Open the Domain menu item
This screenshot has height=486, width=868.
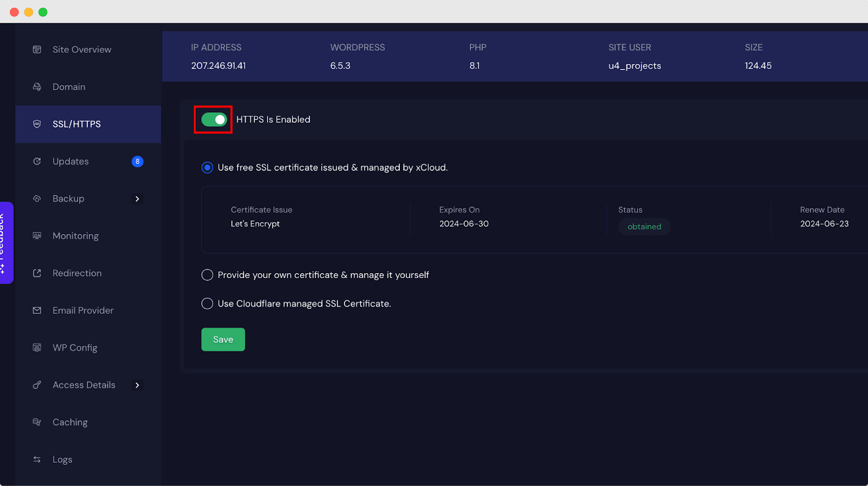tap(88, 87)
